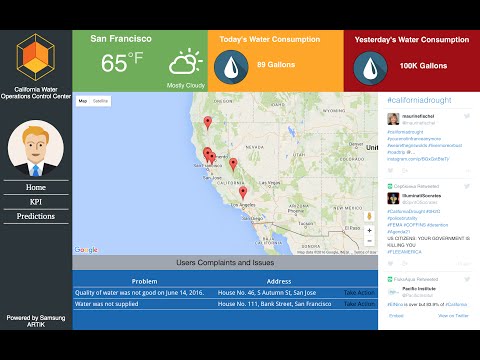Screen dimensions: 480x360
Task: Click the Google logo on map
Action: click(x=86, y=250)
